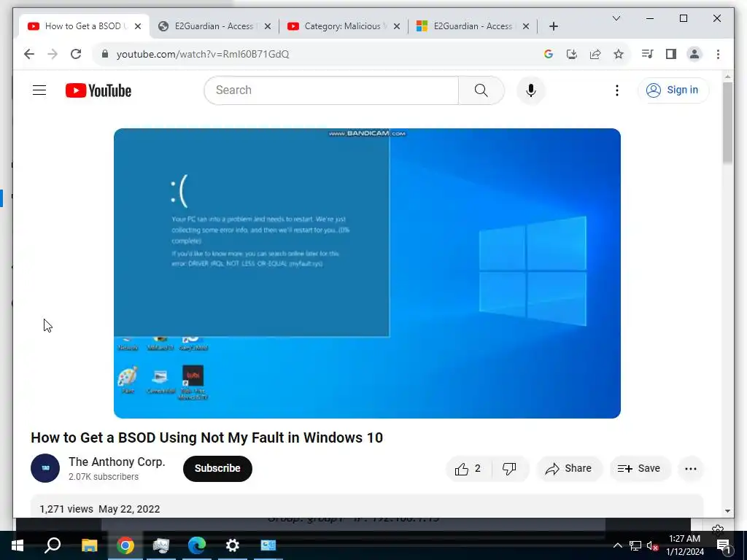Show hidden system tray icons
Image resolution: width=747 pixels, height=560 pixels.
(617, 545)
